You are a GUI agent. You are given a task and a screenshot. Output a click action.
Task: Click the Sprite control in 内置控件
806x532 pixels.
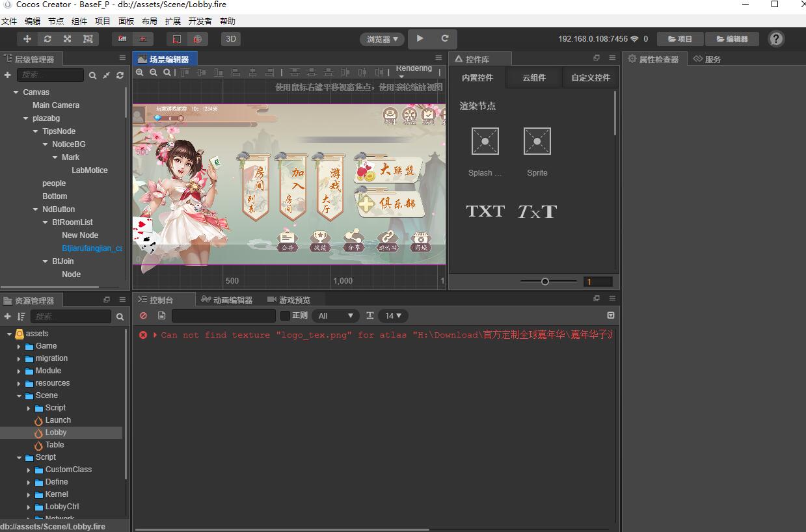[x=537, y=141]
